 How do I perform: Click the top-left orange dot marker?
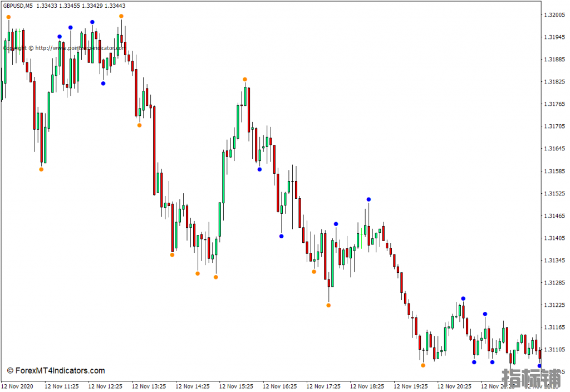coord(9,17)
